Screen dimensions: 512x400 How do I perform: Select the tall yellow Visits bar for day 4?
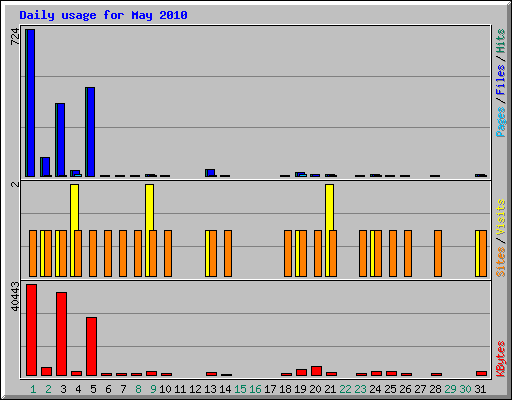pyautogui.click(x=74, y=207)
